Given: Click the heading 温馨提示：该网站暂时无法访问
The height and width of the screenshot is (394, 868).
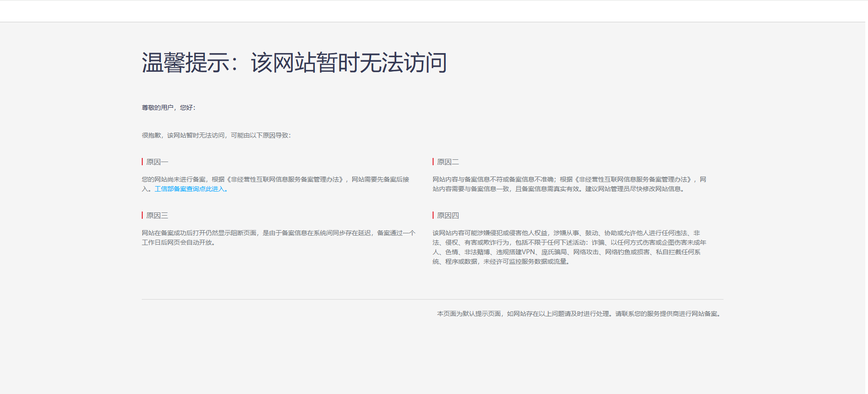Looking at the screenshot, I should (x=294, y=63).
